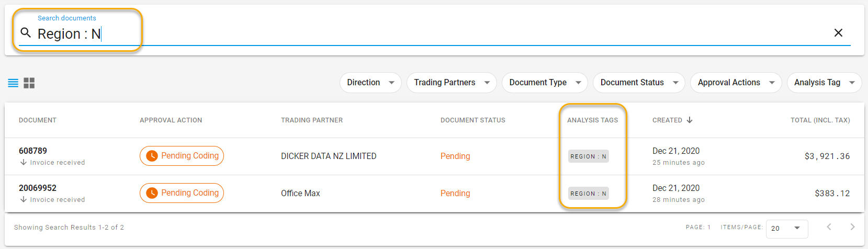Image resolution: width=868 pixels, height=249 pixels.
Task: Go to the previous results page
Action: (829, 227)
